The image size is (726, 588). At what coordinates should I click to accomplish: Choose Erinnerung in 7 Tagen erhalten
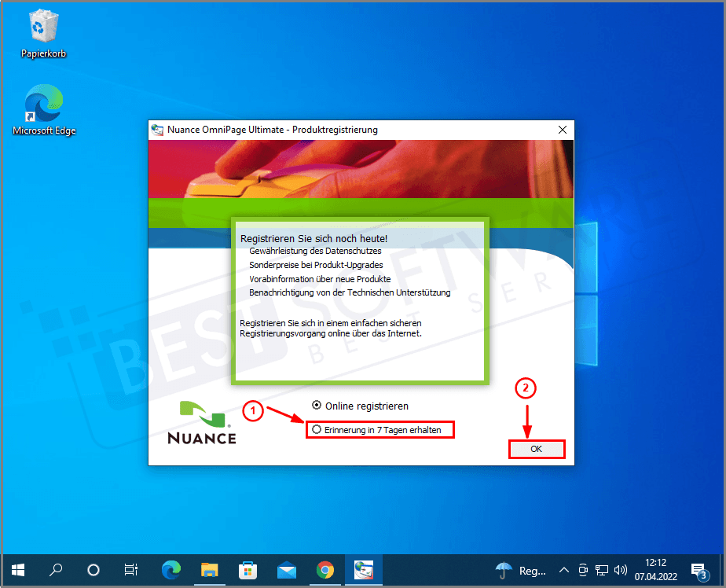point(317,429)
